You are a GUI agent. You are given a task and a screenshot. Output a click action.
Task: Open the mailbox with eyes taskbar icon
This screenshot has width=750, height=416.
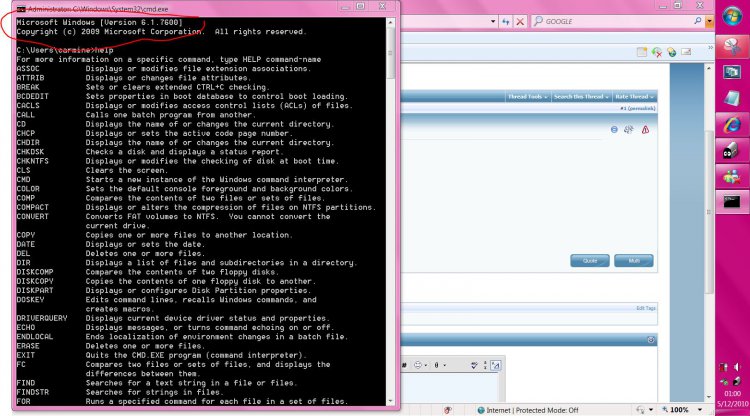pyautogui.click(x=730, y=151)
